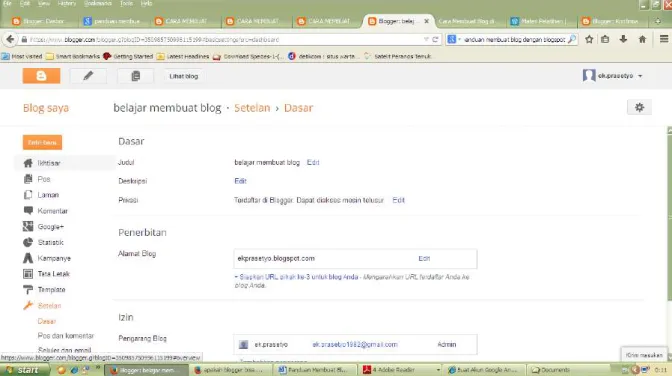This screenshot has height=376, width=672.
Task: Select Ikhtisar in the sidebar
Action: [49, 163]
